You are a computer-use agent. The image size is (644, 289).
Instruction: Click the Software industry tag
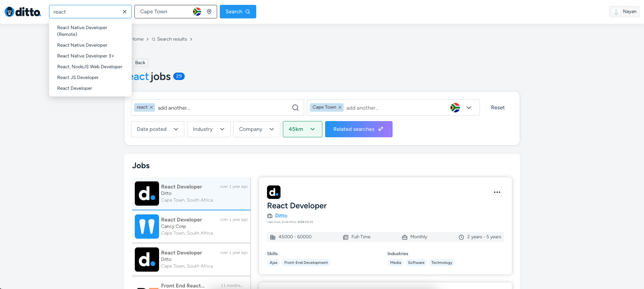click(x=416, y=263)
